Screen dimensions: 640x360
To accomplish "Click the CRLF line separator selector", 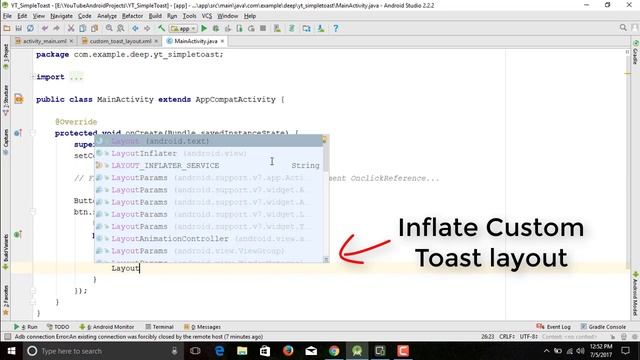I will pyautogui.click(x=507, y=337).
